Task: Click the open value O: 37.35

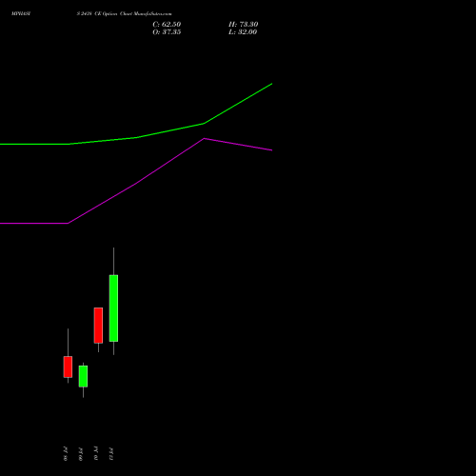Action: pyautogui.click(x=167, y=32)
